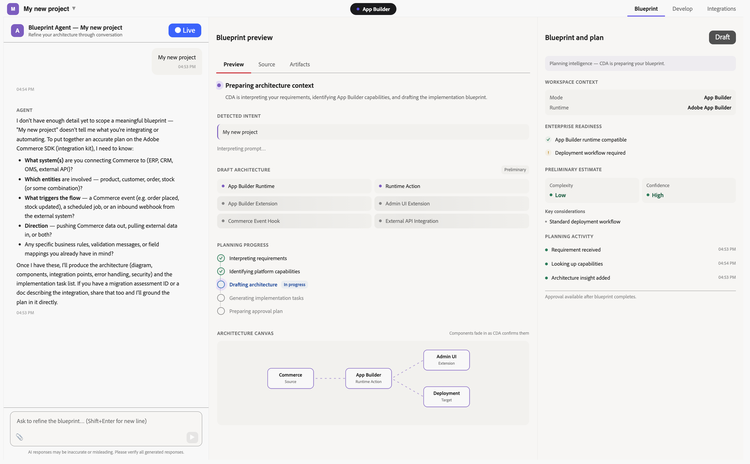Select the Commerce node on the canvas
The height and width of the screenshot is (464, 750).
tap(290, 378)
